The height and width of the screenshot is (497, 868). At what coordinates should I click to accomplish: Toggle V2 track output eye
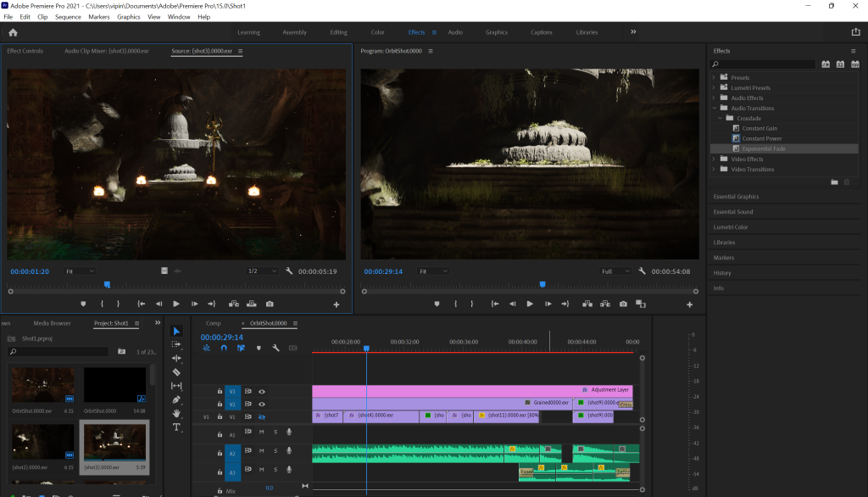tap(262, 405)
